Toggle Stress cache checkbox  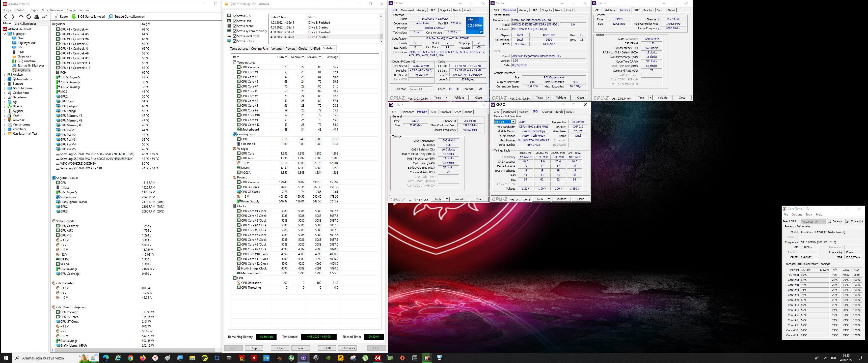click(x=235, y=26)
